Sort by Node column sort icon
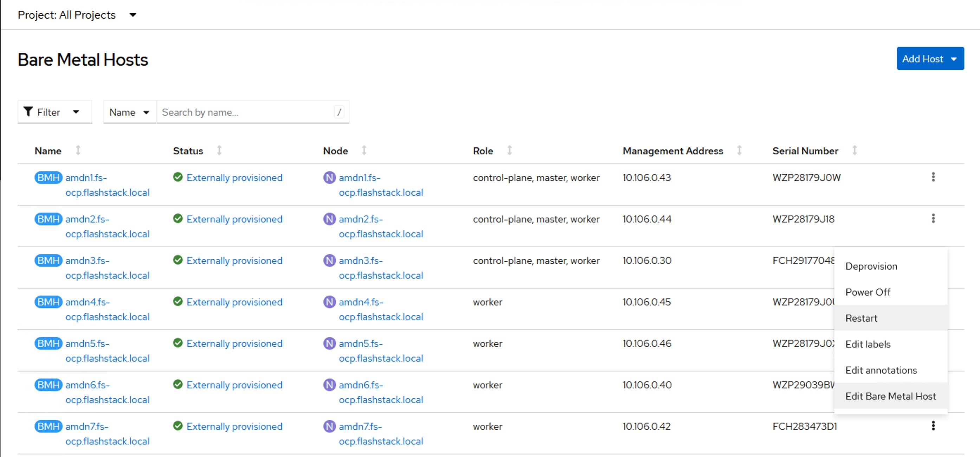The width and height of the screenshot is (980, 457). coord(364,151)
